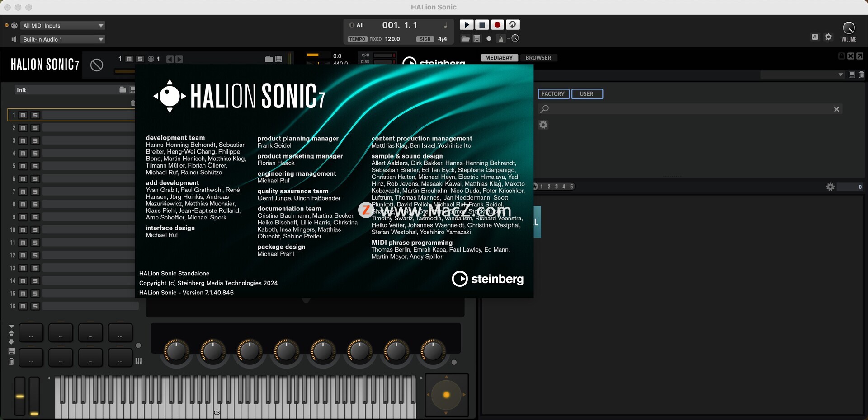Toggle the metronome icon

(500, 39)
